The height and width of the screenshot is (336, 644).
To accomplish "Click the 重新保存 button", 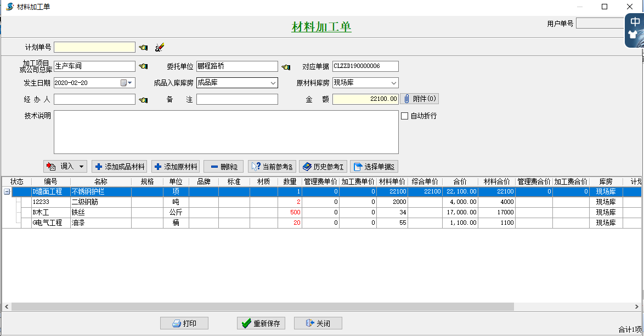I will (261, 323).
